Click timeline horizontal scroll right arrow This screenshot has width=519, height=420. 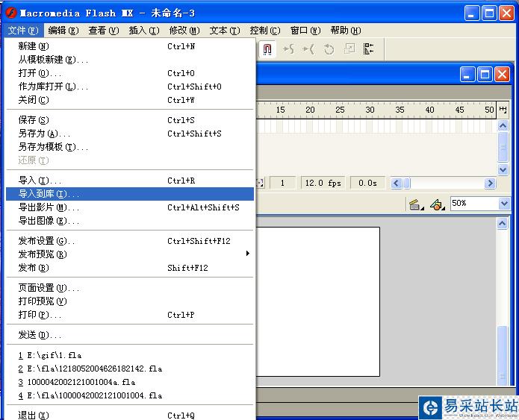(x=490, y=183)
